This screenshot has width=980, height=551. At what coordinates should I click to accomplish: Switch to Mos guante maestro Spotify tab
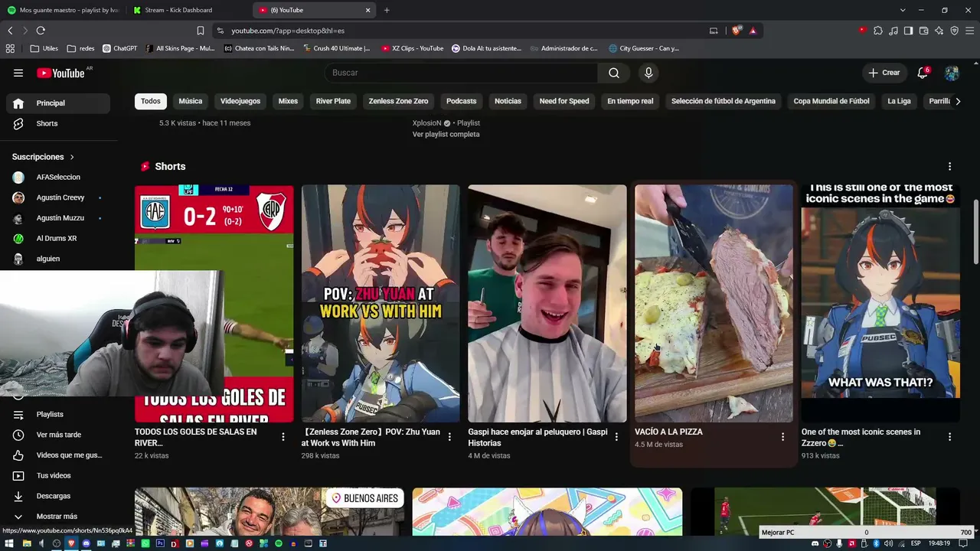(63, 10)
